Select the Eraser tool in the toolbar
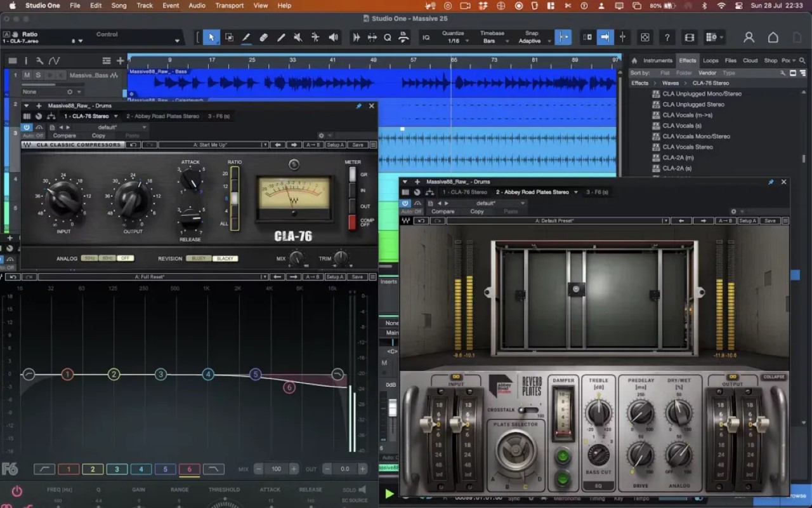This screenshot has height=508, width=812. [263, 37]
